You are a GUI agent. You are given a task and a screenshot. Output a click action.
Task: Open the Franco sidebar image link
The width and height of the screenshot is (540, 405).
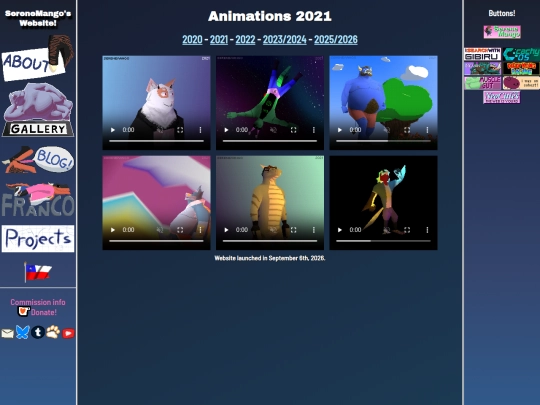pos(38,200)
